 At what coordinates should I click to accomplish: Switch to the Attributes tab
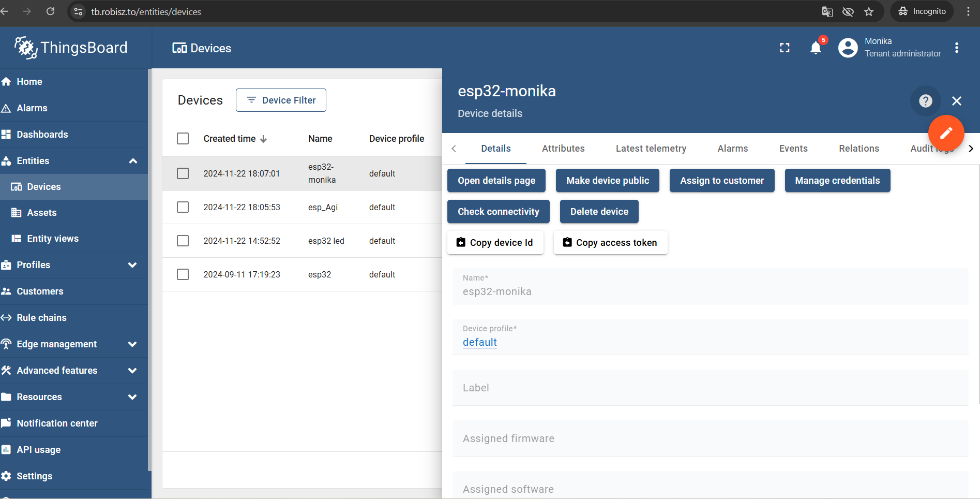coord(563,149)
